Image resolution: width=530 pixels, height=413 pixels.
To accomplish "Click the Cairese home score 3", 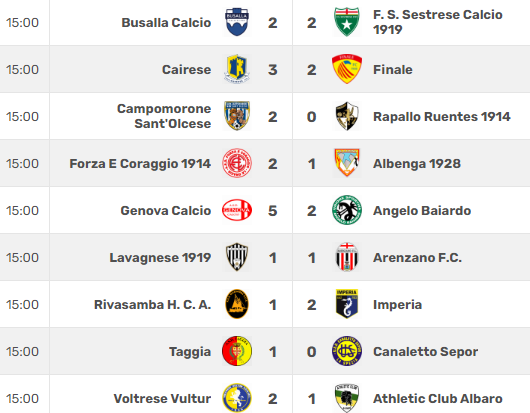I will click(273, 70).
